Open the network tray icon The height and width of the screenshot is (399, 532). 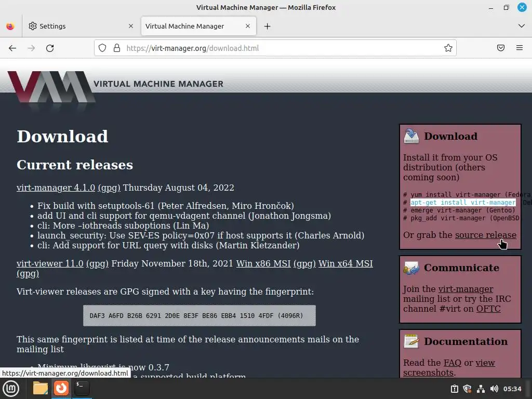point(481,389)
